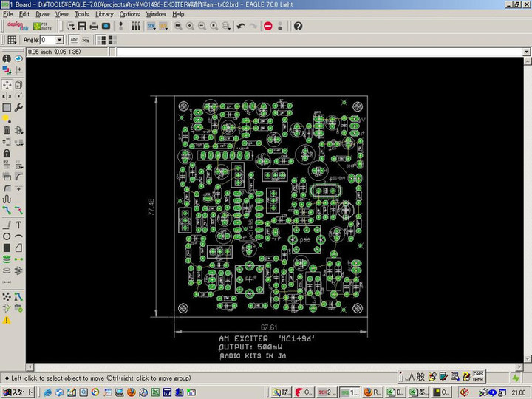Click the Save icon in toolbar
Viewport: 532px width, 399px height.
click(x=82, y=26)
